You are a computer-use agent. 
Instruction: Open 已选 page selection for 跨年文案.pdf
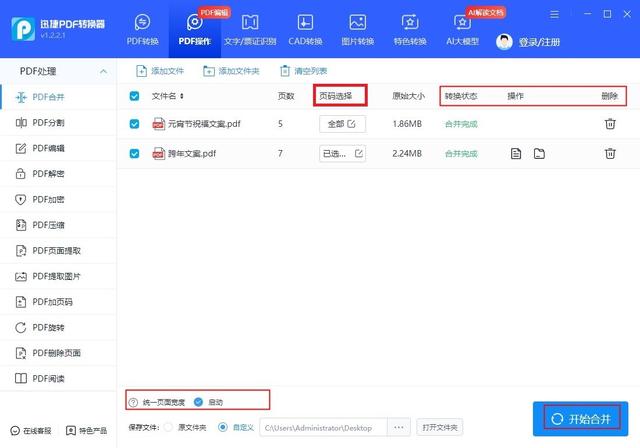pos(342,154)
